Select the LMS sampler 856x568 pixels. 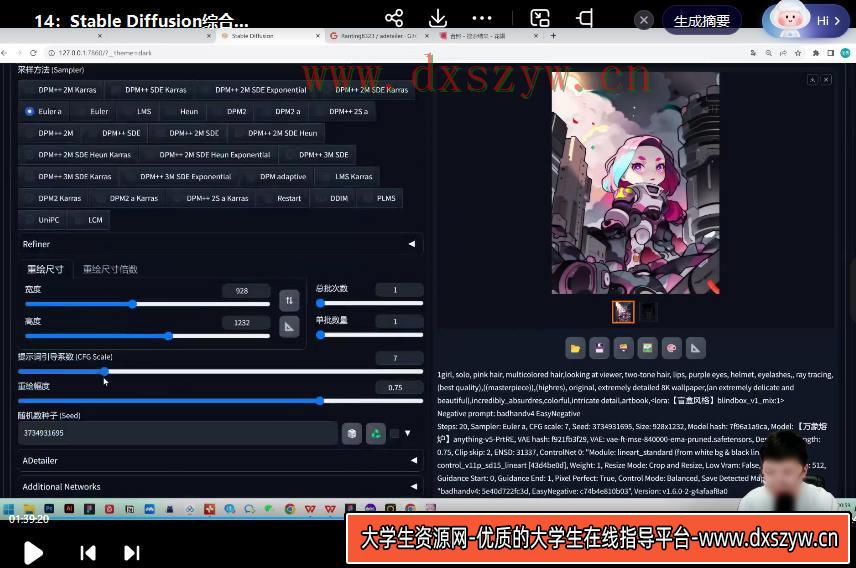coord(139,111)
